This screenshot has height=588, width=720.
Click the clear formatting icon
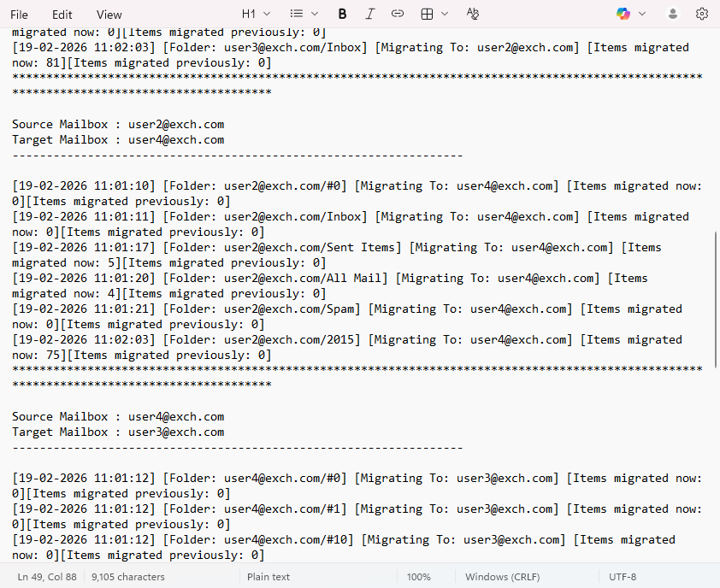473,14
